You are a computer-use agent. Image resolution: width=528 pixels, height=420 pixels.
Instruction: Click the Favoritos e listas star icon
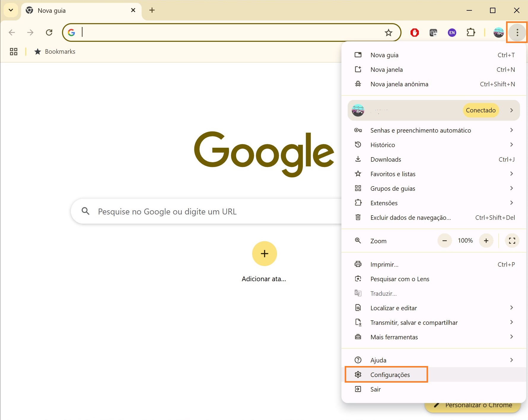[358, 174]
